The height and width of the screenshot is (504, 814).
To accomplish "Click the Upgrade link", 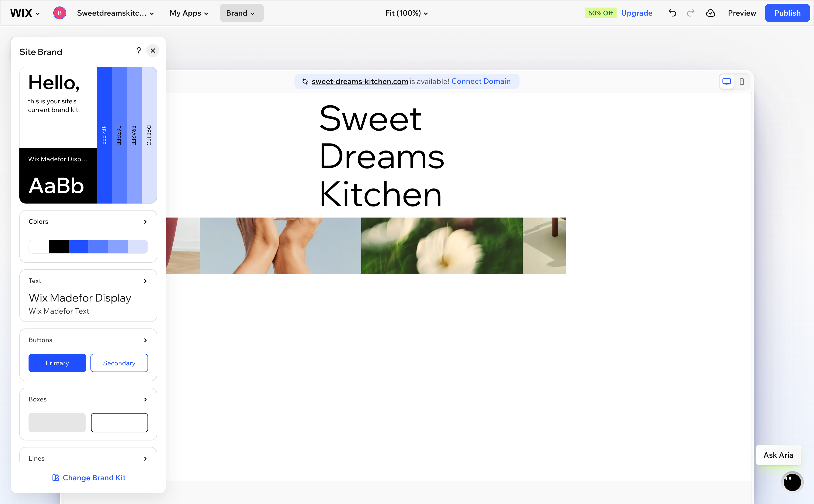I will coord(636,13).
